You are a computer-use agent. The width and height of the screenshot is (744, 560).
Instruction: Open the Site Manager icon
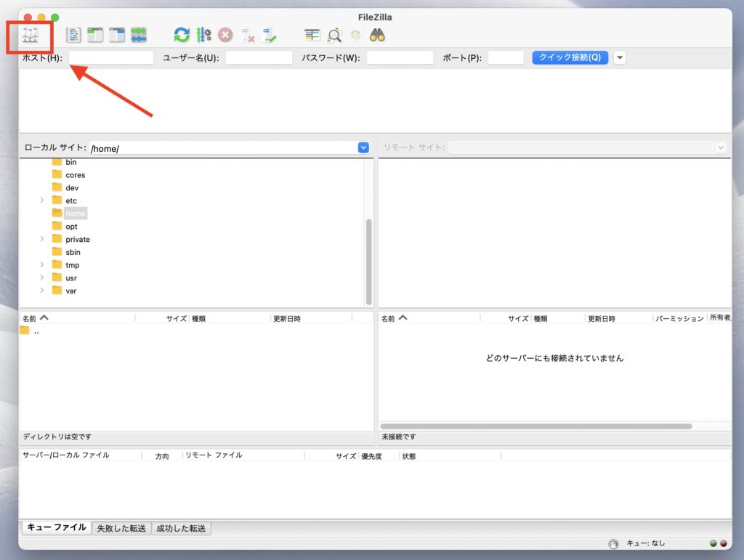pyautogui.click(x=31, y=36)
